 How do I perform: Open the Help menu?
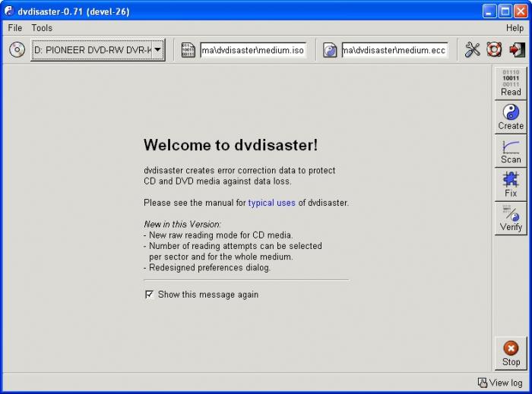tap(515, 28)
